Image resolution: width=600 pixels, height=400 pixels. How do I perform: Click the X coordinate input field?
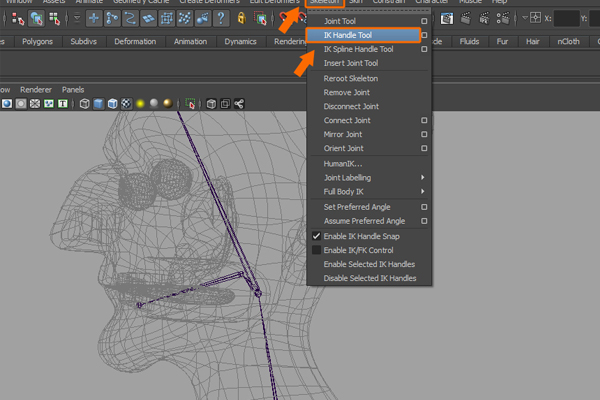(567, 18)
